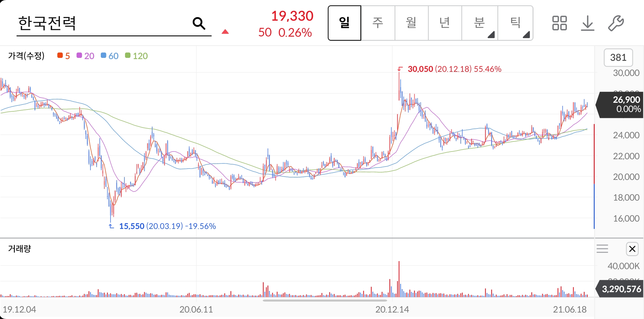
Task: Expand the 분 minute interval dropdown
Action: [480, 23]
